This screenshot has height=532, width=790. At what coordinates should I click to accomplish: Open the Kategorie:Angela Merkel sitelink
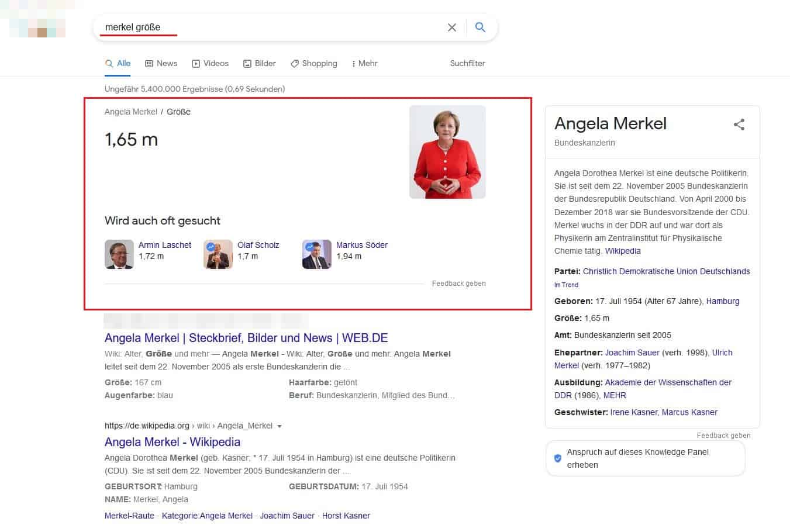(x=207, y=516)
